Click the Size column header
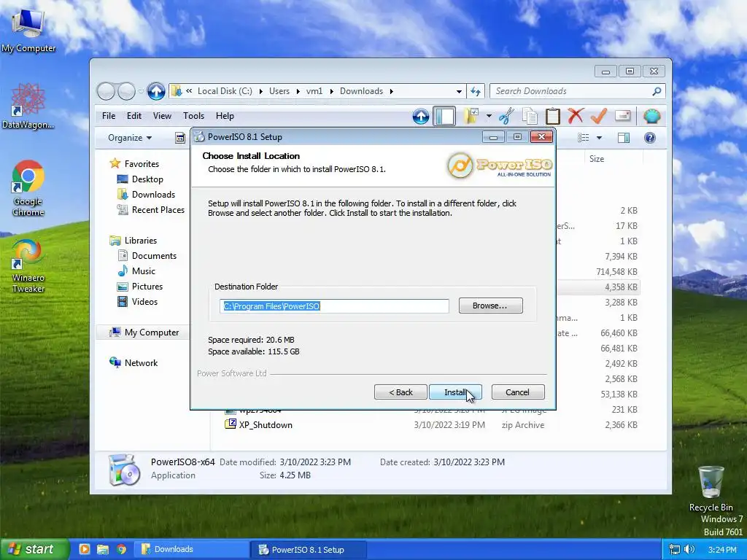The width and height of the screenshot is (747, 560). [597, 158]
